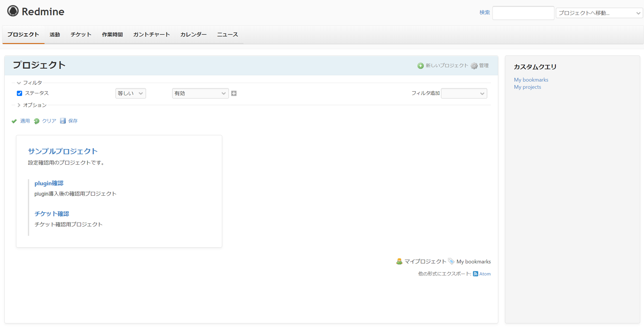
Task: Uncheck the ステータス filter checkbox
Action: point(19,93)
